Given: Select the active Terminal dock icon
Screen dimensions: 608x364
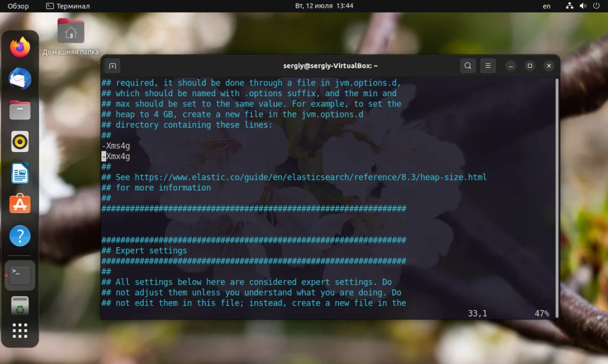Looking at the screenshot, I should [x=20, y=275].
